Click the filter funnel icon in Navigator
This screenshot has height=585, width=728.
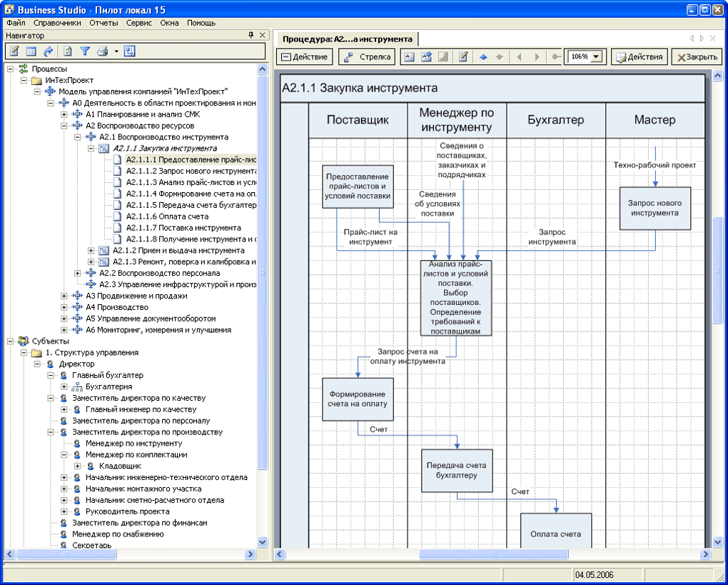coord(85,51)
